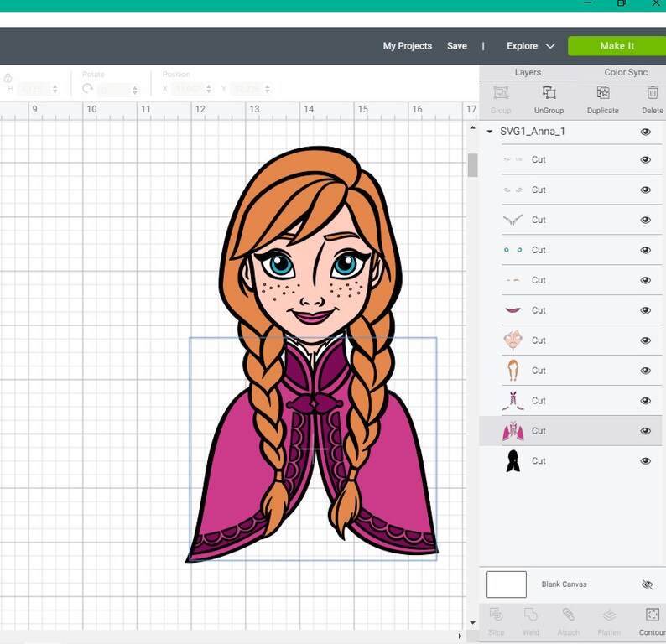Switch to the Color Sync tab
666x644 pixels.
click(626, 72)
